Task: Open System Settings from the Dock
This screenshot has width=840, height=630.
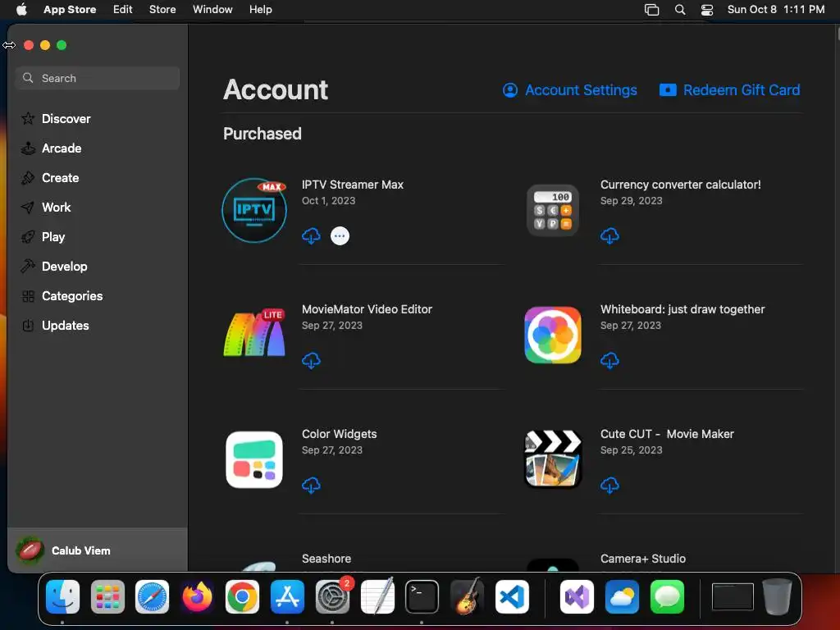Action: tap(332, 596)
